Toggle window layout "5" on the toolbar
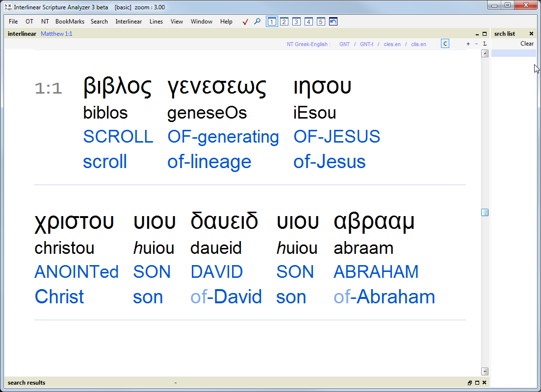 point(321,22)
